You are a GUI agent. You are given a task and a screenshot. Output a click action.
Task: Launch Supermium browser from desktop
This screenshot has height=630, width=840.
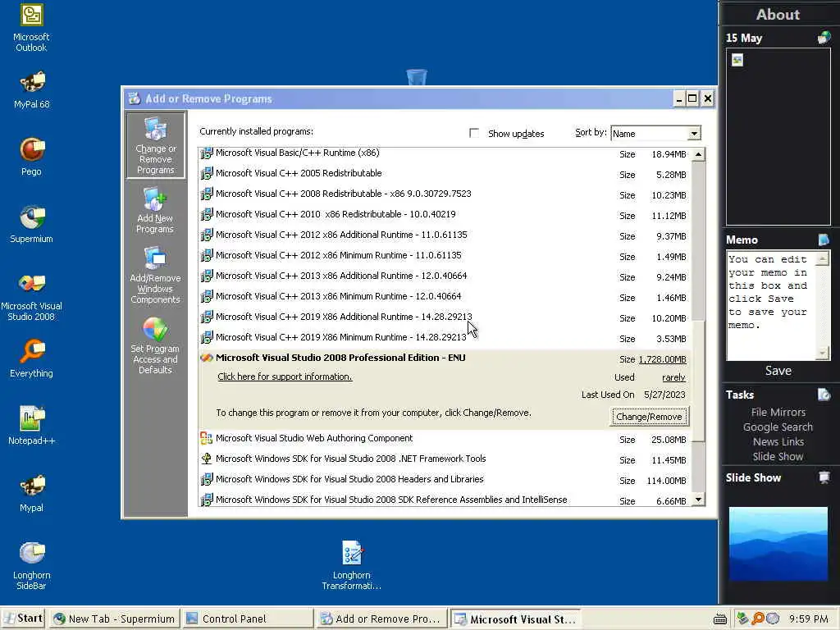[31, 225]
